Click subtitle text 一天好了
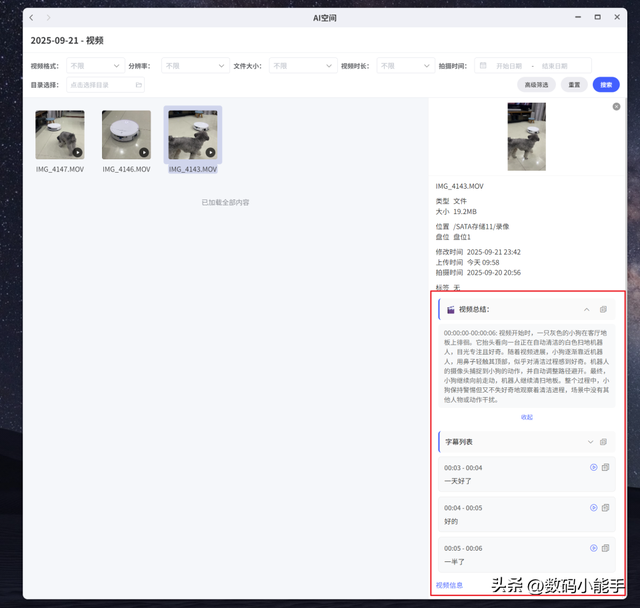Viewport: 640px width, 608px height. click(458, 481)
